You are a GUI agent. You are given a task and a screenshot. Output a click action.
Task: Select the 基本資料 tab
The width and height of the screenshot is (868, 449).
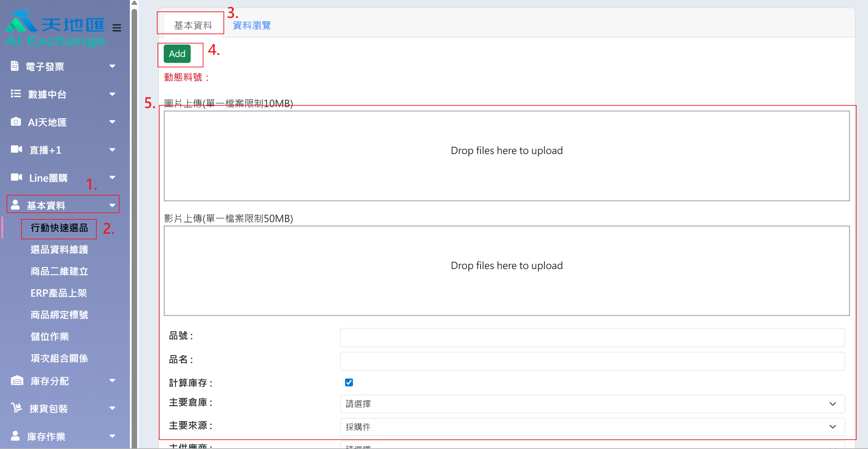tap(193, 25)
